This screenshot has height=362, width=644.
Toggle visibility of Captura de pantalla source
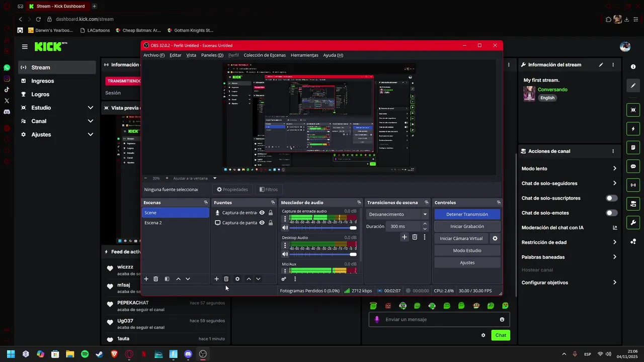(x=262, y=223)
